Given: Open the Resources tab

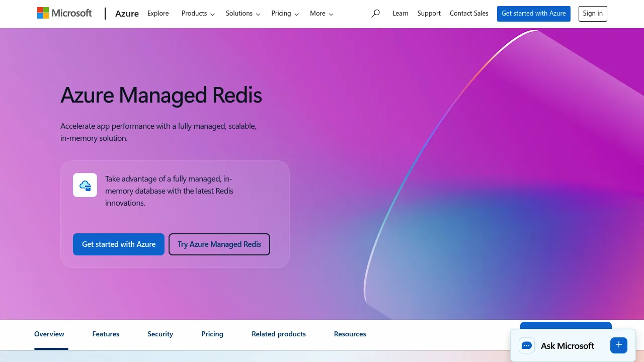Looking at the screenshot, I should [350, 334].
